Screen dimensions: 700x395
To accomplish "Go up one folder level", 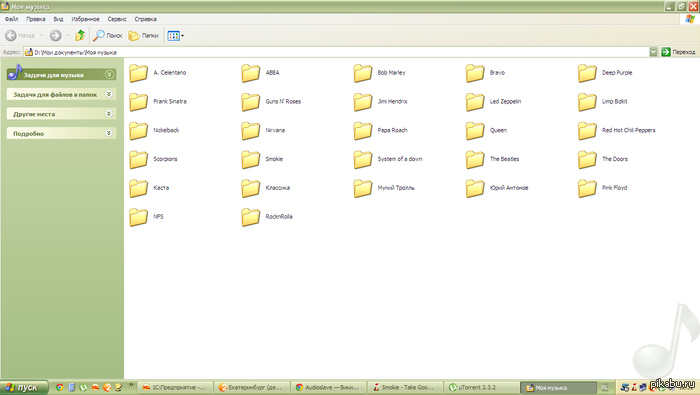I will 80,36.
